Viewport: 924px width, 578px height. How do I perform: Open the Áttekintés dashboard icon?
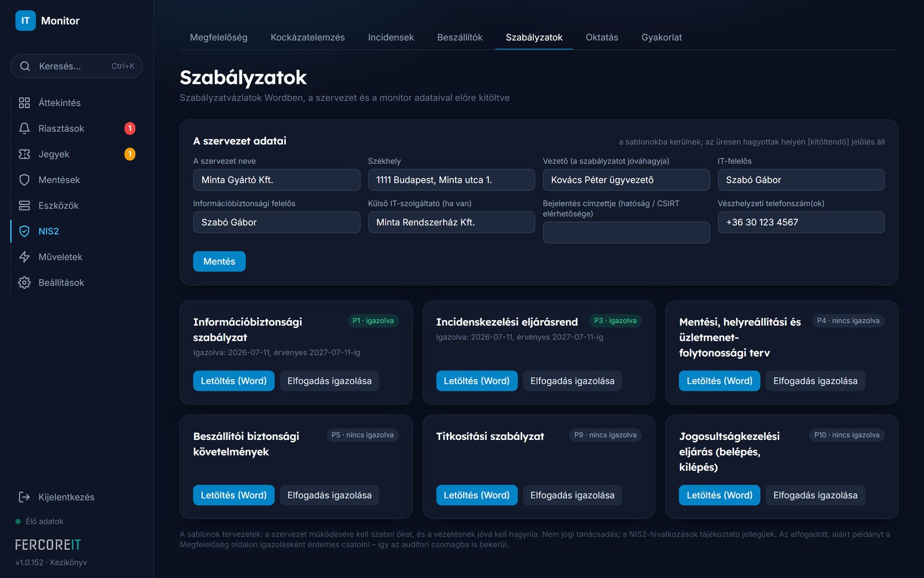click(24, 103)
